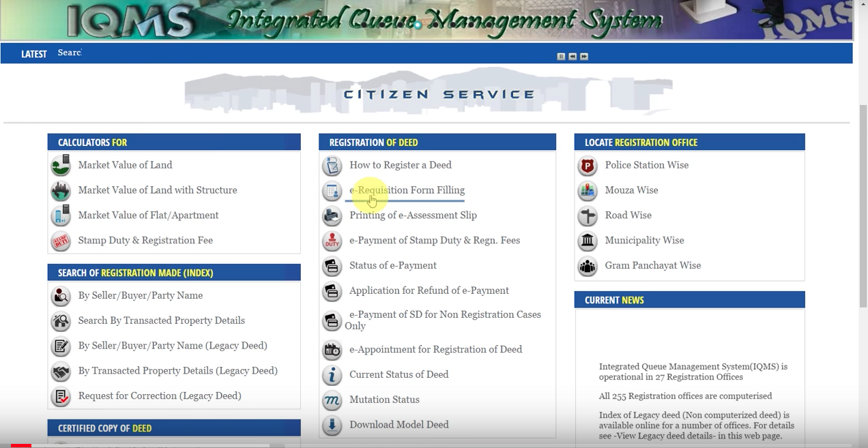Click the e-Appointment for Registration calendar icon
868x448 pixels.
tap(332, 350)
